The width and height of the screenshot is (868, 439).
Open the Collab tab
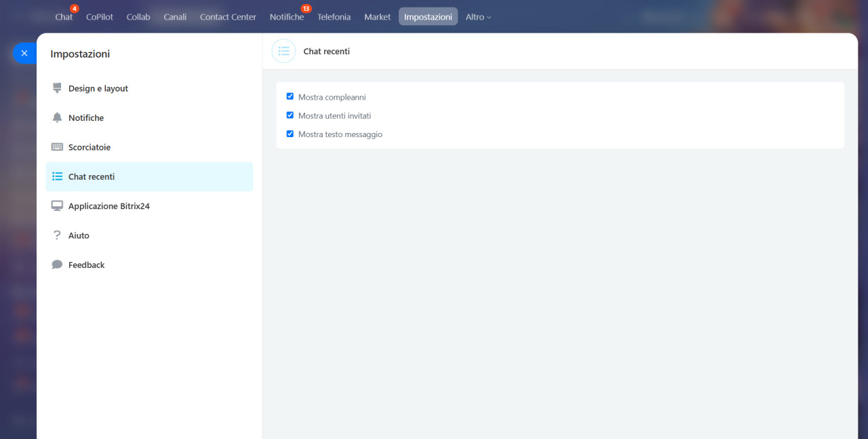click(138, 17)
